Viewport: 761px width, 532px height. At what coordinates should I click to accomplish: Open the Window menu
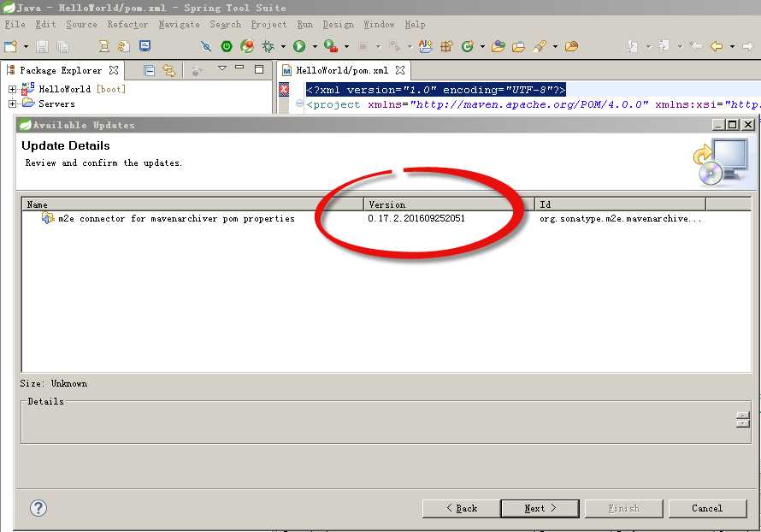point(379,24)
